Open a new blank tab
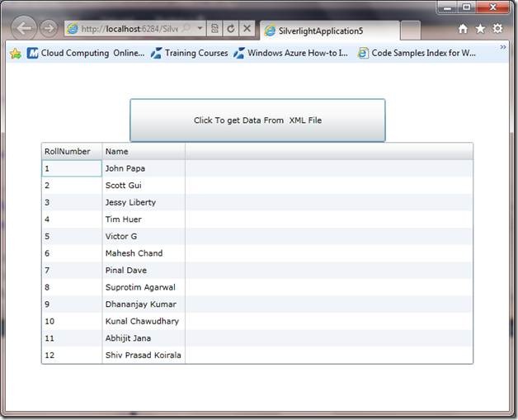This screenshot has width=518, height=420. tap(410, 31)
